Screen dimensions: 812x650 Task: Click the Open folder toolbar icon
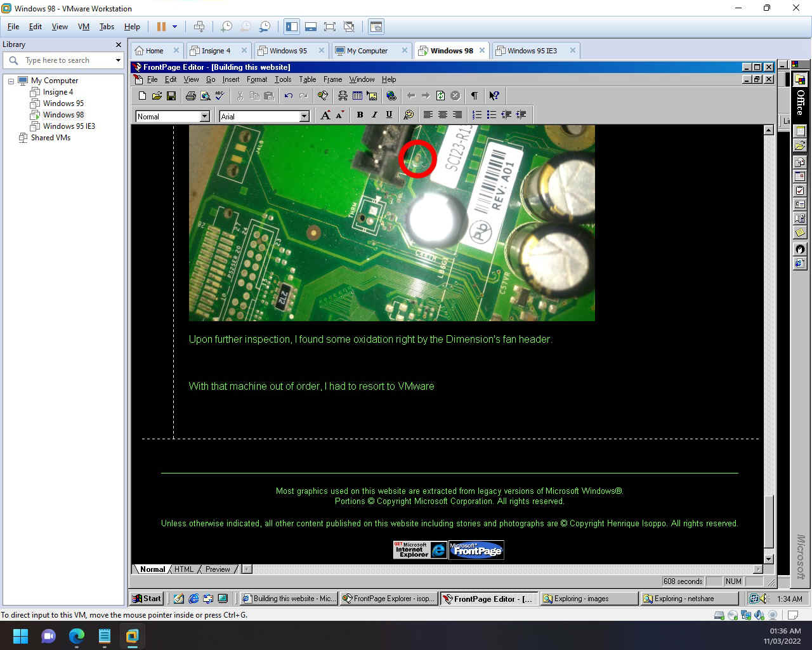(157, 96)
